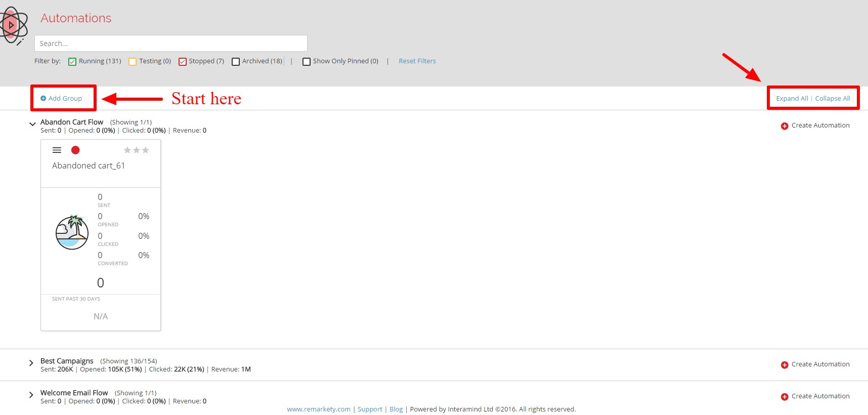Expand the Best Campaigns group chevron
This screenshot has width=868, height=415.
31,363
